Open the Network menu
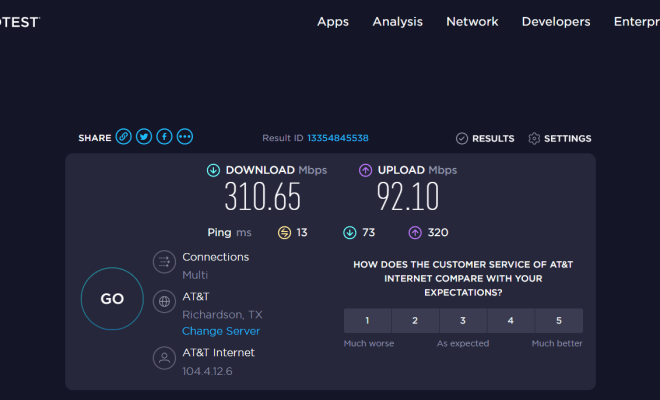The image size is (660, 400). coord(472,22)
